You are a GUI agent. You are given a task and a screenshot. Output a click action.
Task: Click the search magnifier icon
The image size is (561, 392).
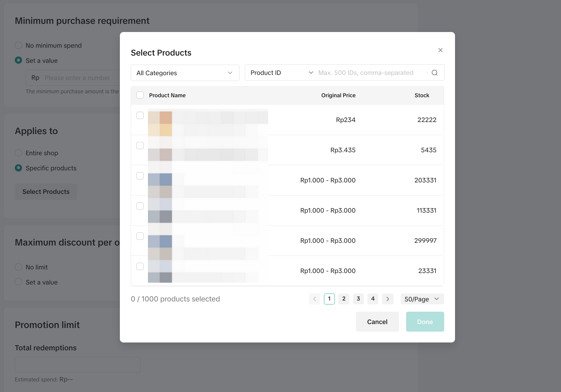pyautogui.click(x=434, y=73)
